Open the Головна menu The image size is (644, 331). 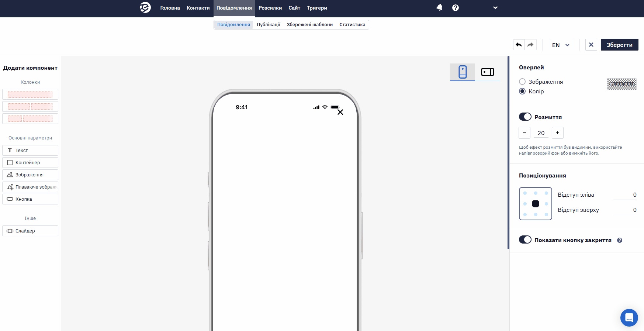click(170, 8)
